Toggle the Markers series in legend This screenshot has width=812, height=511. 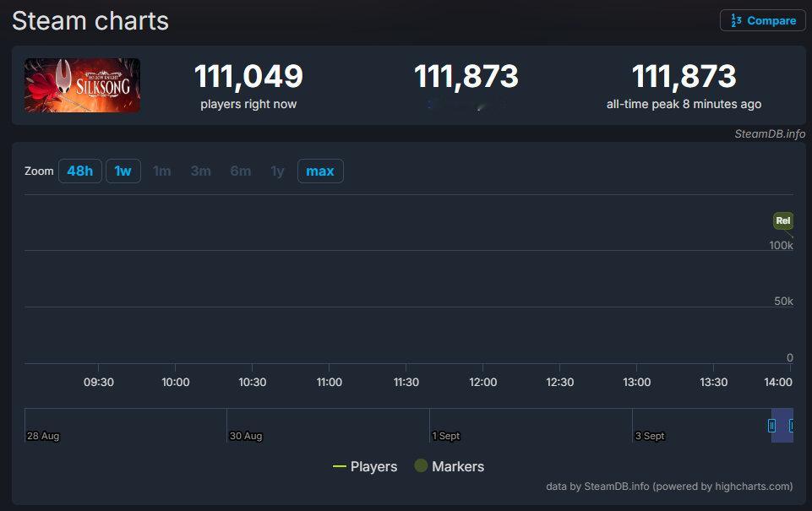coord(450,466)
